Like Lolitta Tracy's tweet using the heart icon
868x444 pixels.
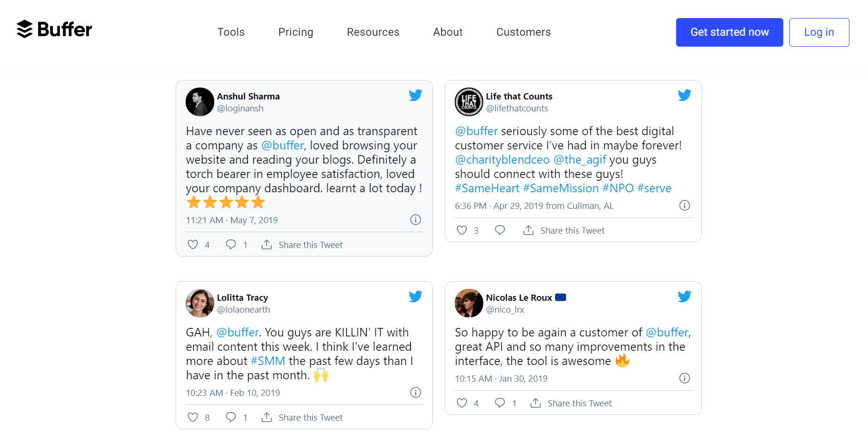coord(193,417)
